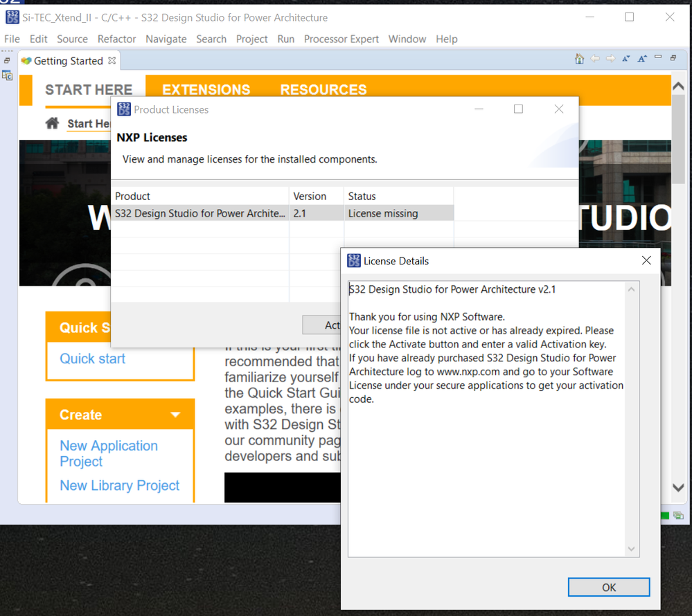Select the Getting Started editor tab

69,61
